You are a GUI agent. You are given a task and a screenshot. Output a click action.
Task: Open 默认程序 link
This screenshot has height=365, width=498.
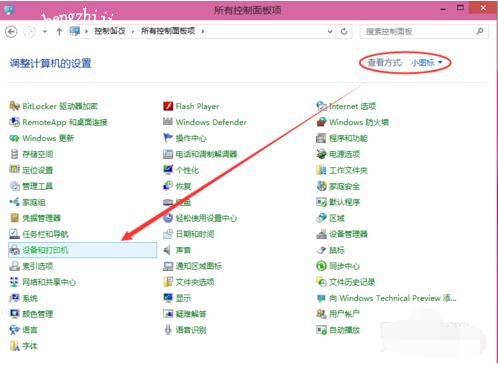coord(345,202)
